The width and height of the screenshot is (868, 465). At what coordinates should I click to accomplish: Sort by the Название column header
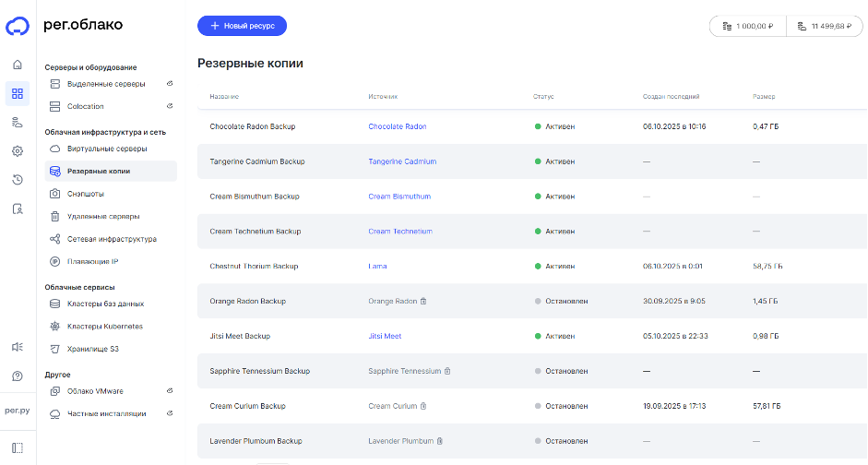pos(224,96)
